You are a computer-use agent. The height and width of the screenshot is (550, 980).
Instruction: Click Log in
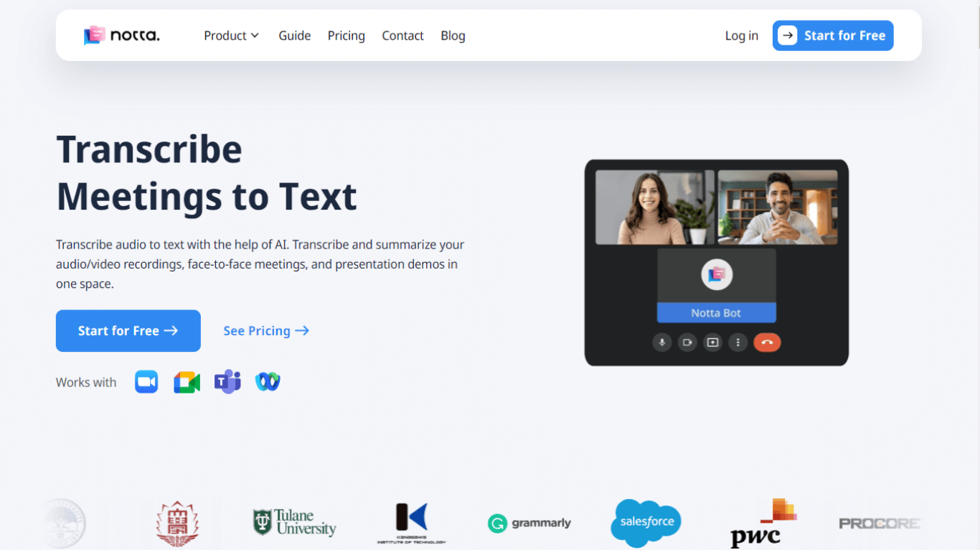[741, 35]
